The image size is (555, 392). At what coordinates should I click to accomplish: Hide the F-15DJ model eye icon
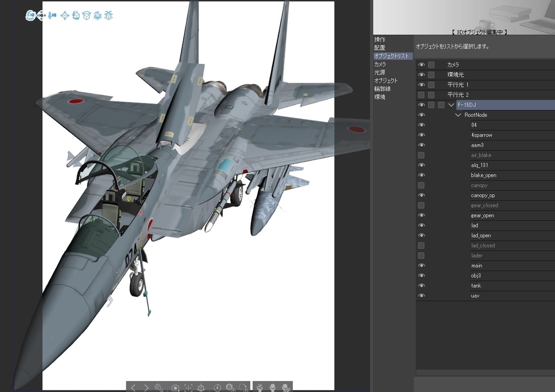[x=421, y=104]
